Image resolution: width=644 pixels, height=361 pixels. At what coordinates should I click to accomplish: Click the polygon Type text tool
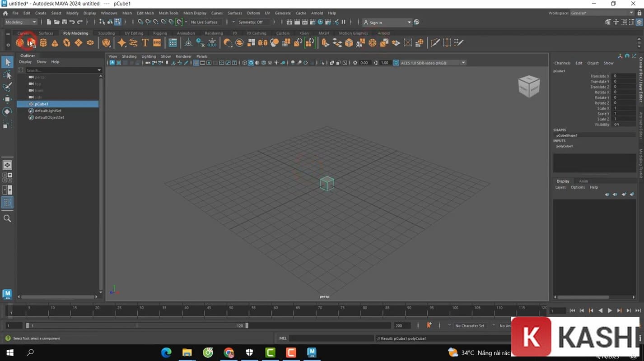145,43
